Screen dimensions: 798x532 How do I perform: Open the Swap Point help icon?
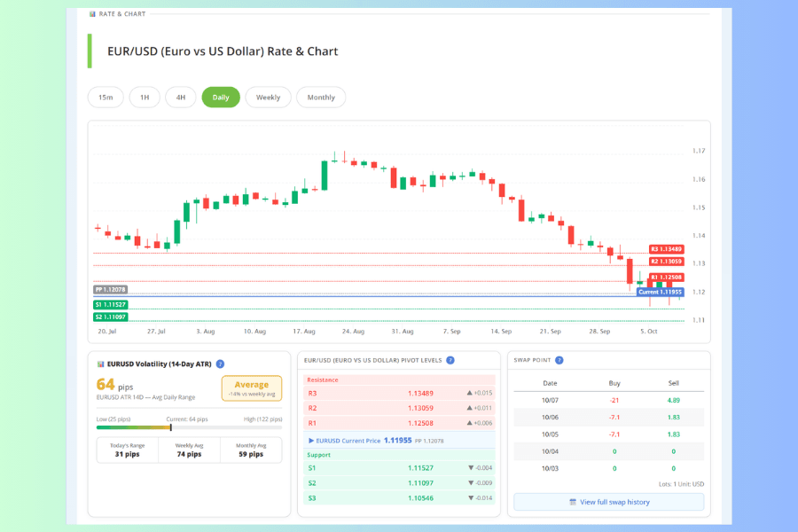coord(559,361)
